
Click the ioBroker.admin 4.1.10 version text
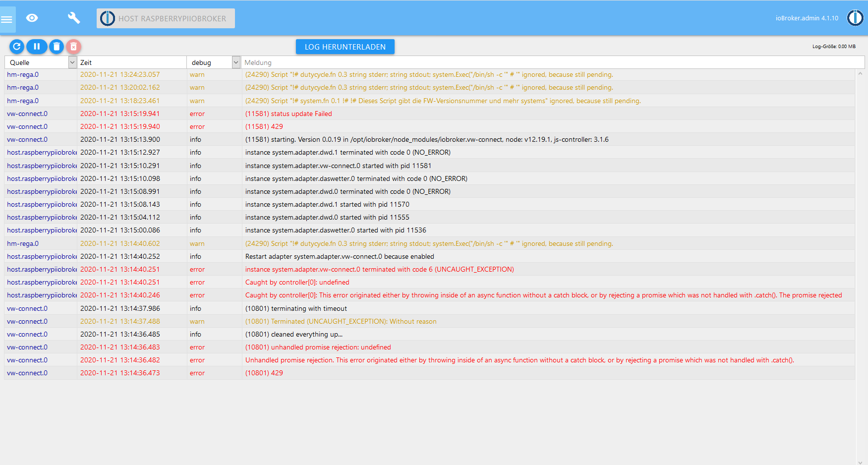807,18
